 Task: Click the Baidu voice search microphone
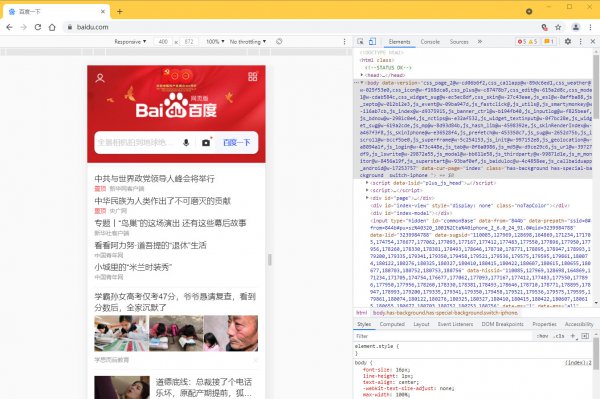(x=186, y=143)
